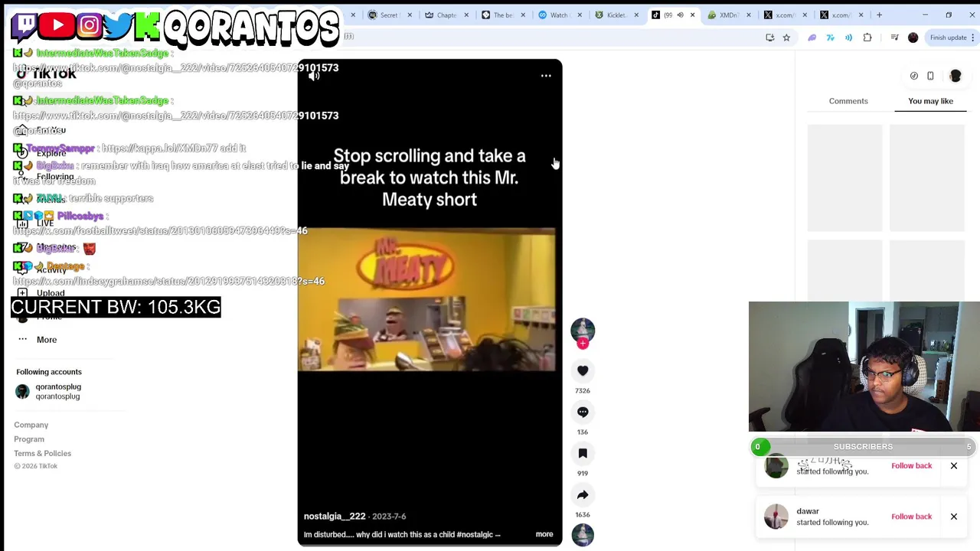Switch to the Secret browser tab
This screenshot has width=980, height=551.
point(390,15)
